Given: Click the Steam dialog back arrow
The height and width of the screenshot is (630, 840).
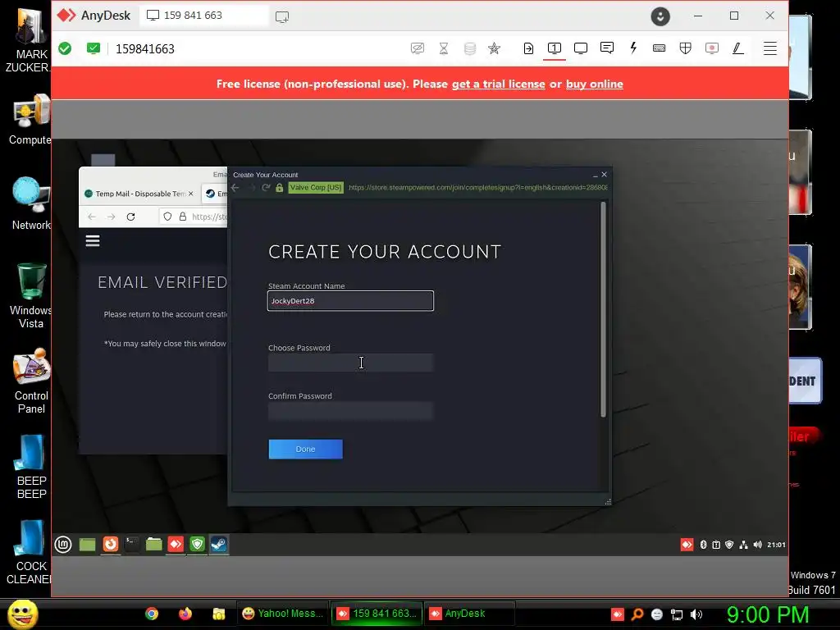Looking at the screenshot, I should [235, 188].
